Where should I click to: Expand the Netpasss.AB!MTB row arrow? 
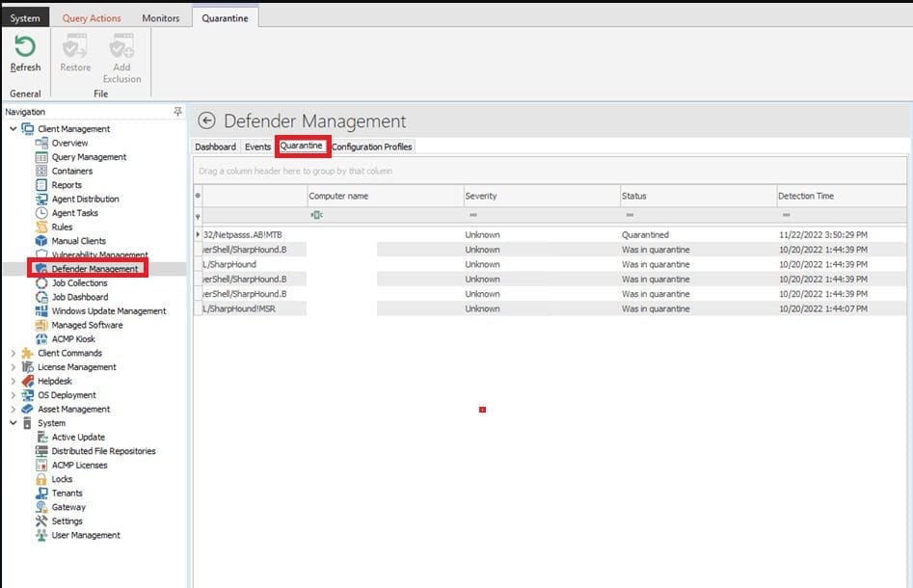coord(198,234)
